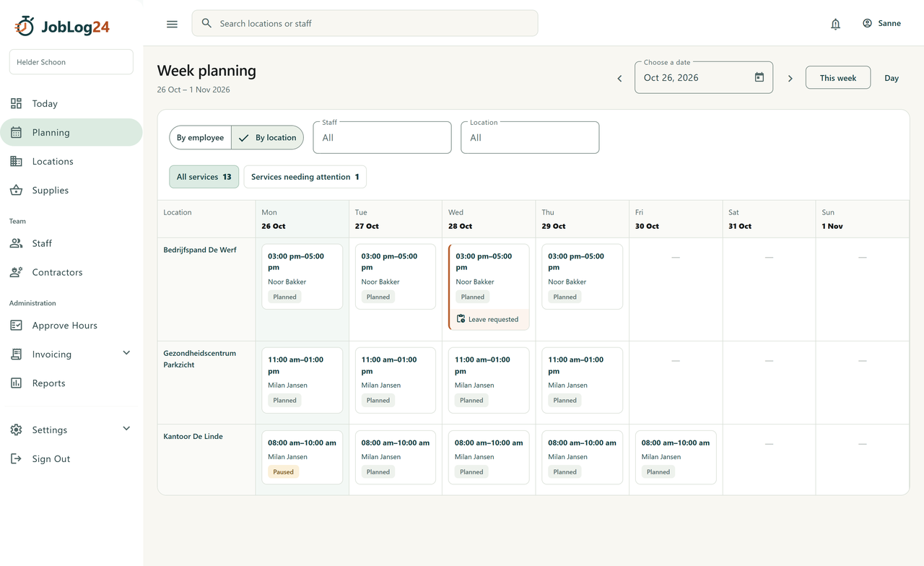
Task: Open the hamburger menu icon
Action: pyautogui.click(x=172, y=24)
